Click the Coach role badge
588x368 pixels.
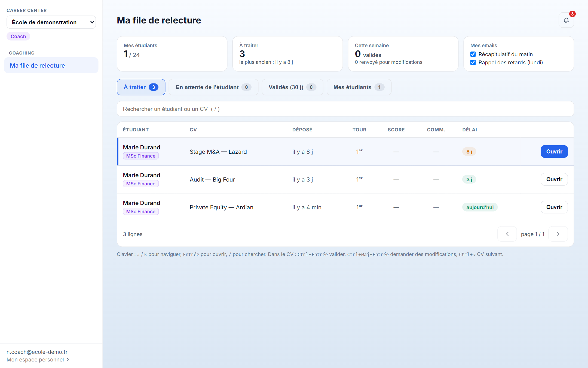click(x=18, y=36)
